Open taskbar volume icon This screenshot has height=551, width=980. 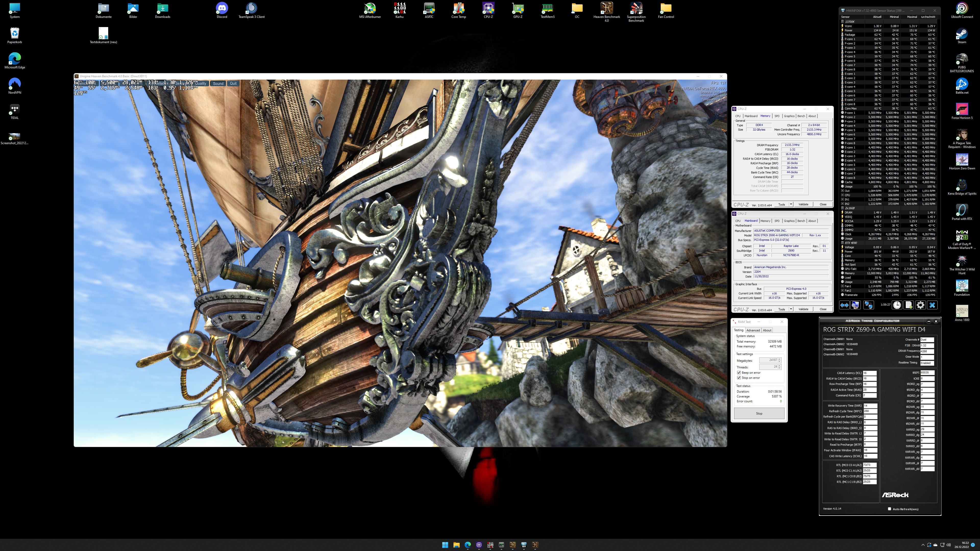coord(948,545)
